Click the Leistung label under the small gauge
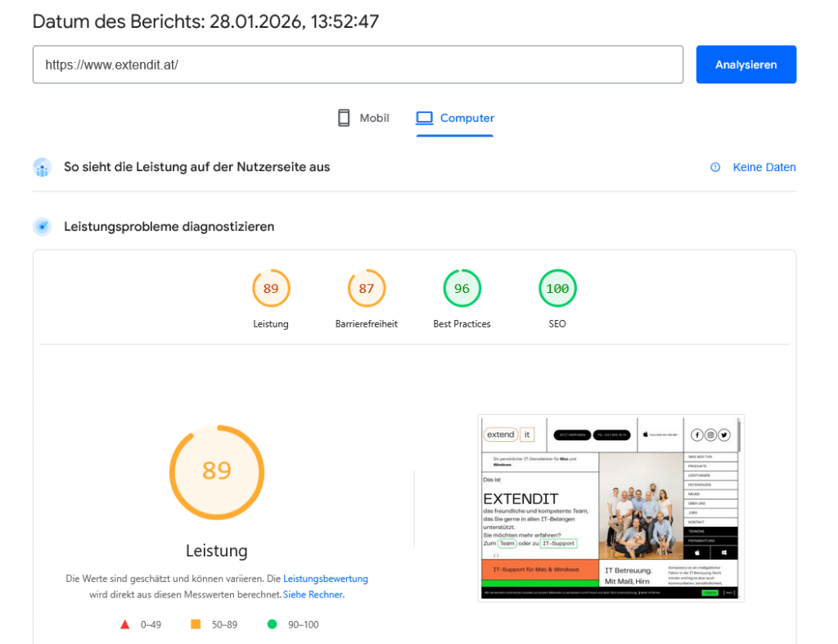 [x=271, y=324]
